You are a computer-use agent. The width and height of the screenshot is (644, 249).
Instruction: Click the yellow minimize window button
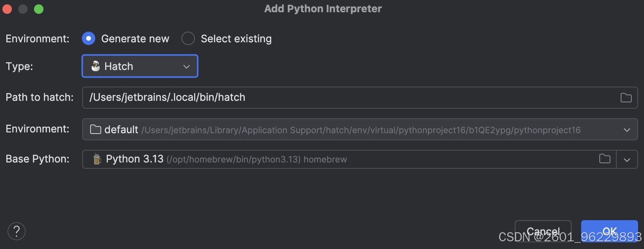click(23, 9)
